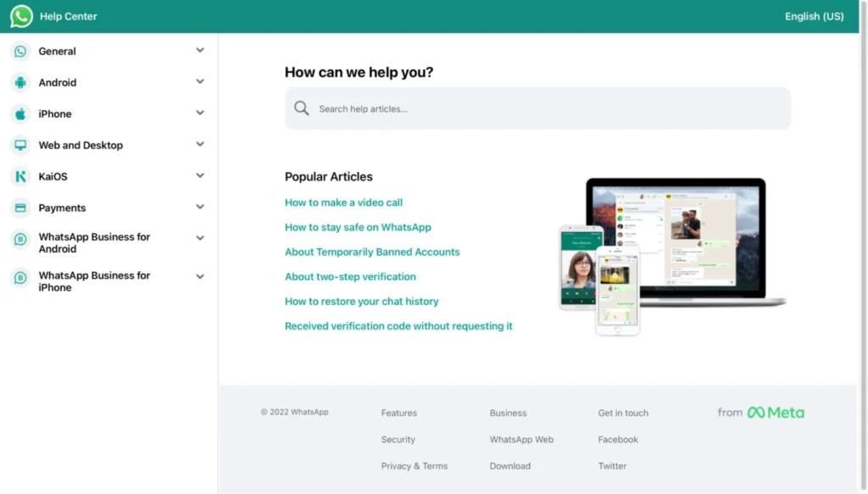Click the Facebook footer link
Viewport: 868px width, 494px height.
tap(618, 440)
